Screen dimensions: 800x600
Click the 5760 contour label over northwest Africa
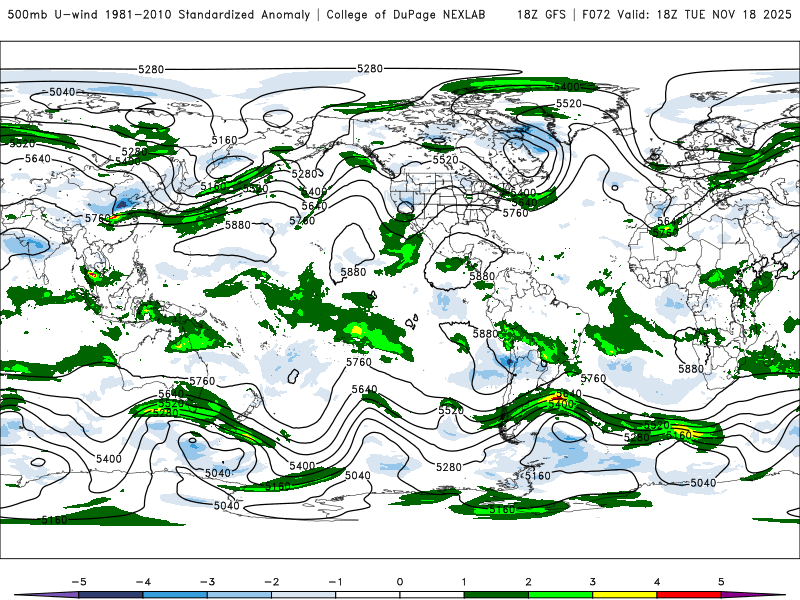click(666, 233)
